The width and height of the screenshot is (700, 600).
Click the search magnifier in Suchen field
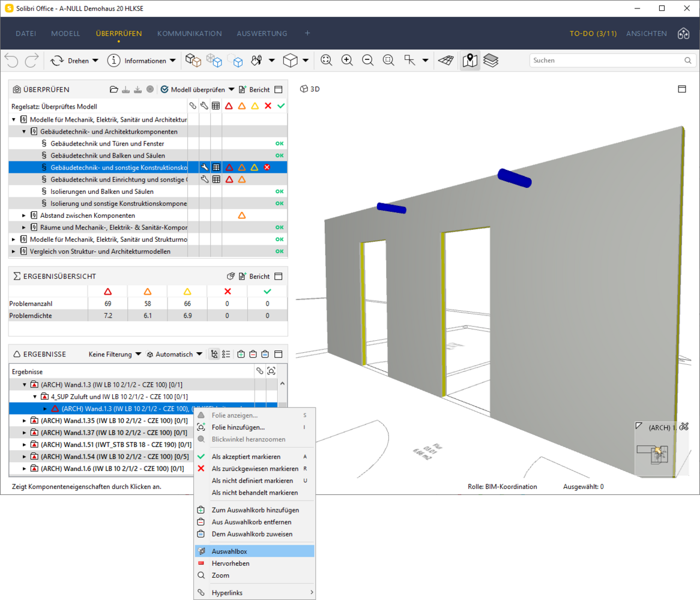click(688, 61)
